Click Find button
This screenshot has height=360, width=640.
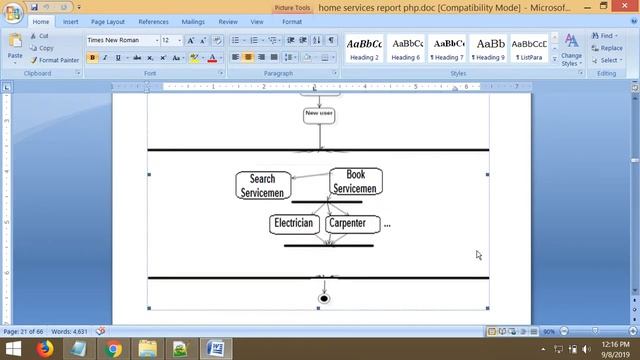(604, 36)
